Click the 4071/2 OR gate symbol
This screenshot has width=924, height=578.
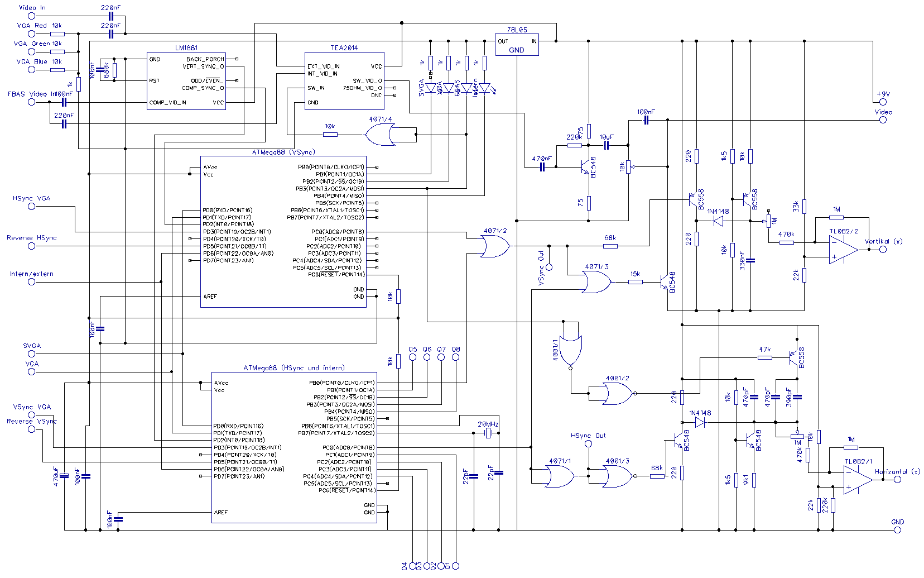[x=494, y=246]
